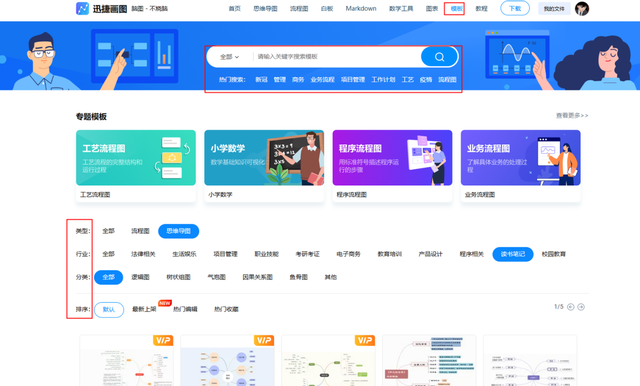Viewport: 640px width, 386px height.
Task: Select the 鱼骨图 category filter
Action: coord(299,277)
